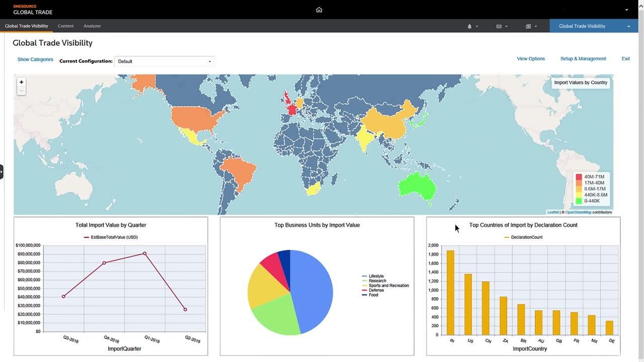This screenshot has width=644, height=362.
Task: Open the Current Configuration Default dropdown
Action: 164,61
